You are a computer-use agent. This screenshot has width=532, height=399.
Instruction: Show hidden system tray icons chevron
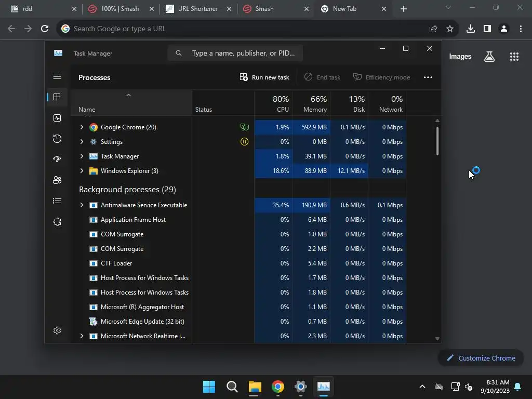click(x=422, y=387)
